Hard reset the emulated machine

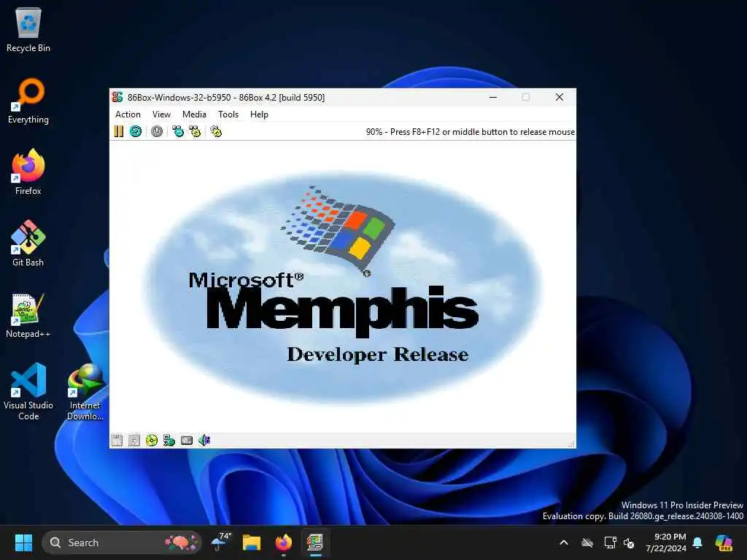pyautogui.click(x=136, y=131)
